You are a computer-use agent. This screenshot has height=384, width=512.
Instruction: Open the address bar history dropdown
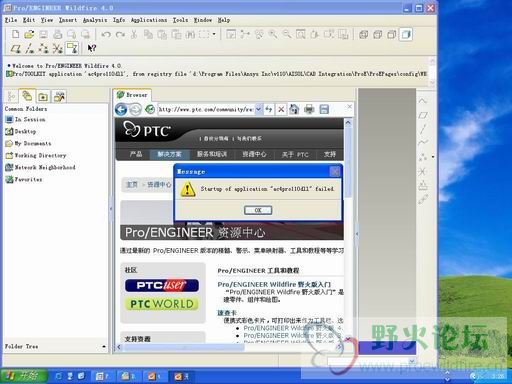pos(258,109)
